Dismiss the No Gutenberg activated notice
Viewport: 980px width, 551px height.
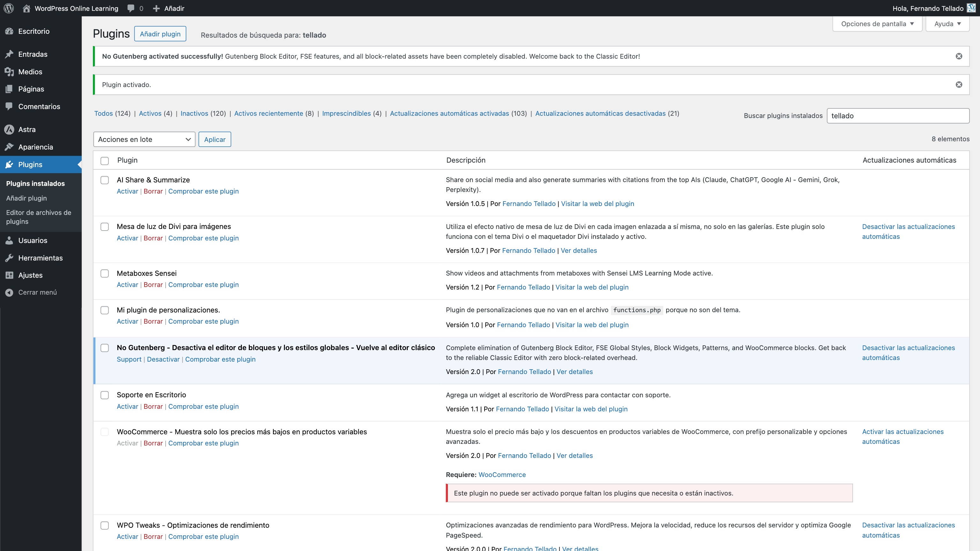click(959, 56)
